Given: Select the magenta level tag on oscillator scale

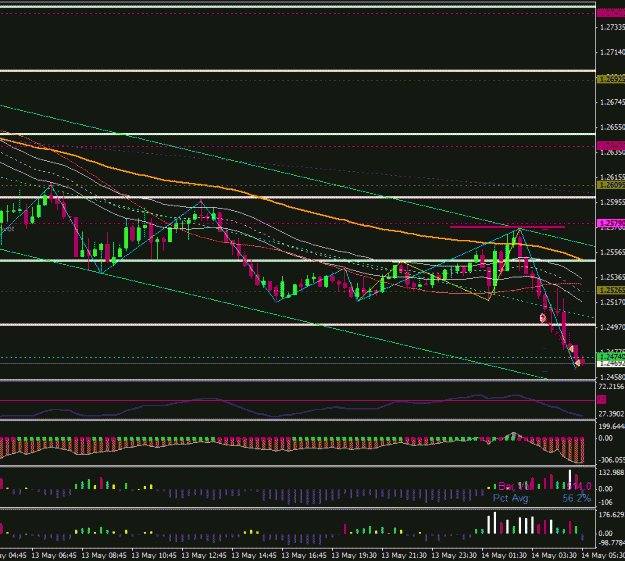Looking at the screenshot, I should coord(602,400).
